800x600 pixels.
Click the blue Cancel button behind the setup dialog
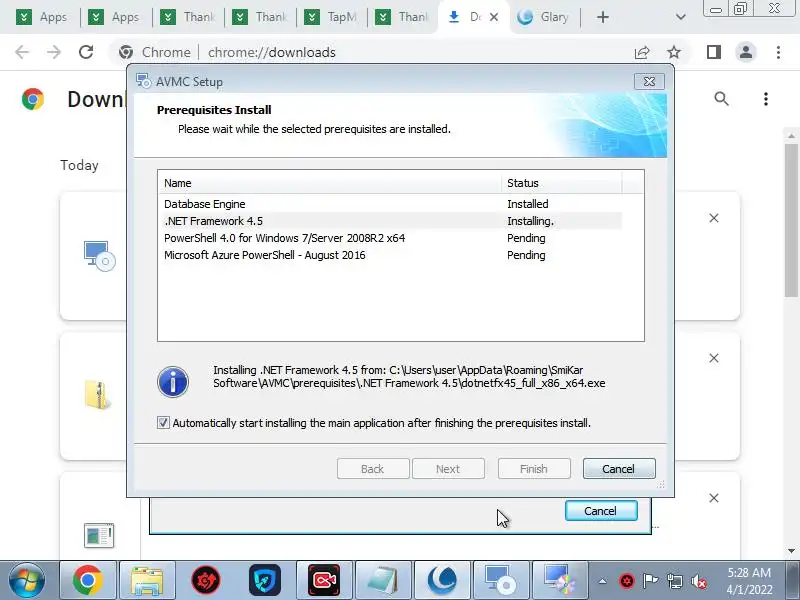pyautogui.click(x=601, y=511)
